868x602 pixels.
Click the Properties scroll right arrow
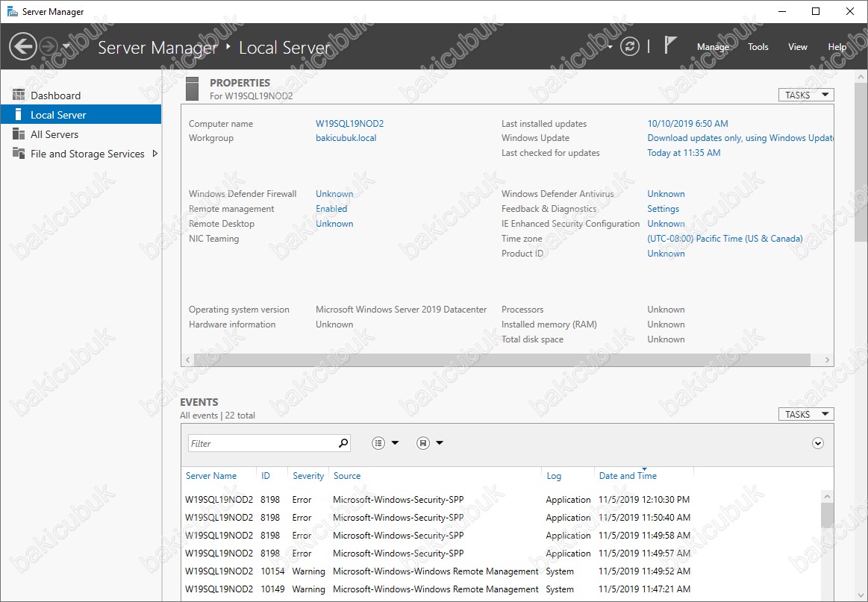click(827, 360)
